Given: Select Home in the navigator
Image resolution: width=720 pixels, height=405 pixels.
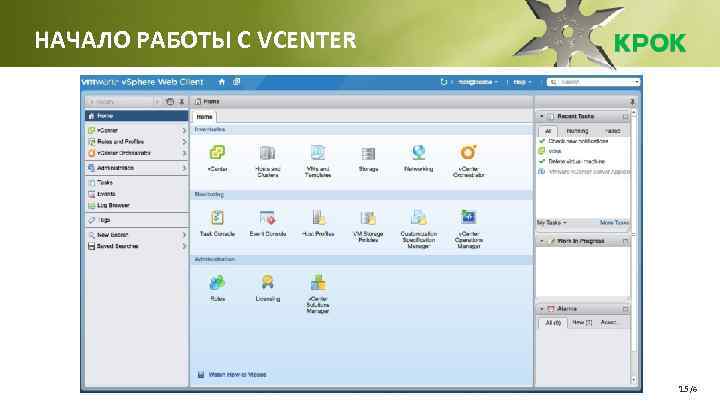Looking at the screenshot, I should [x=136, y=116].
